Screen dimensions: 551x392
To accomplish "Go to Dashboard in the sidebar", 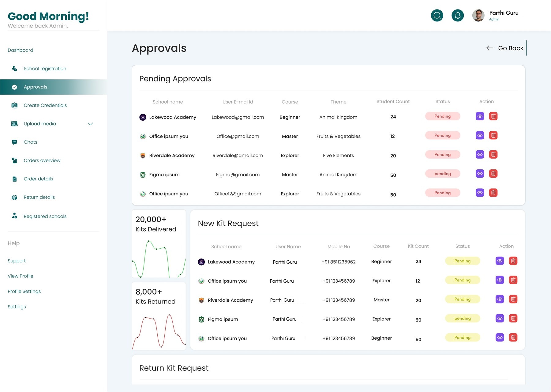I will tap(21, 50).
